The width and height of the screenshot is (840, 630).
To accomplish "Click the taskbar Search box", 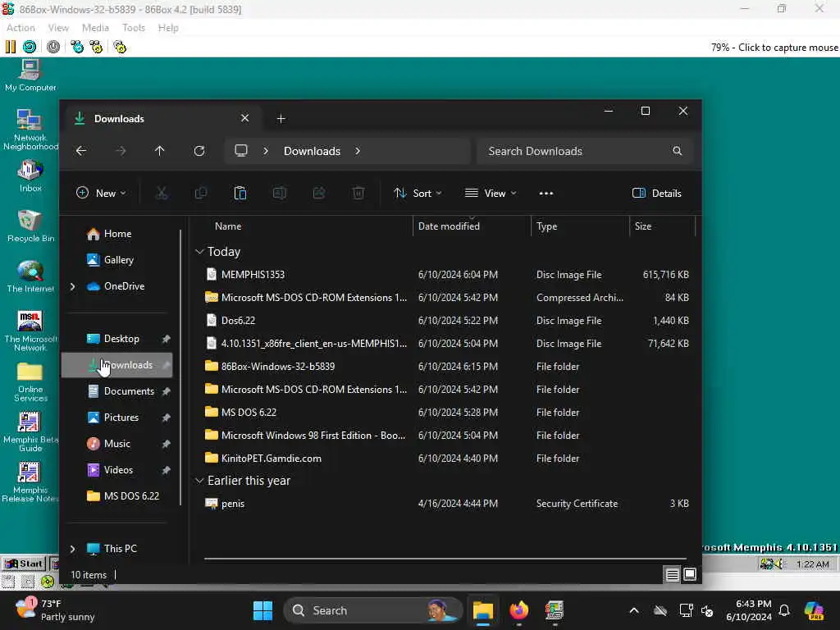I will pos(373,610).
